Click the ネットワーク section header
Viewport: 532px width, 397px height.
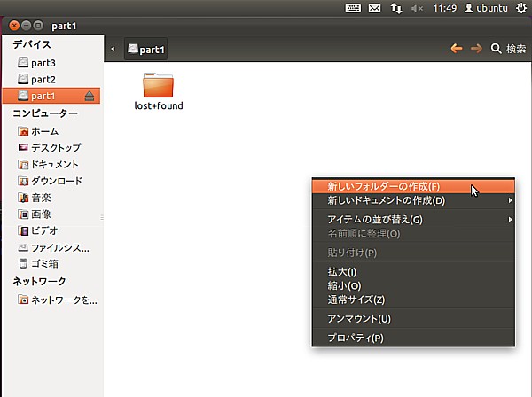coord(39,281)
